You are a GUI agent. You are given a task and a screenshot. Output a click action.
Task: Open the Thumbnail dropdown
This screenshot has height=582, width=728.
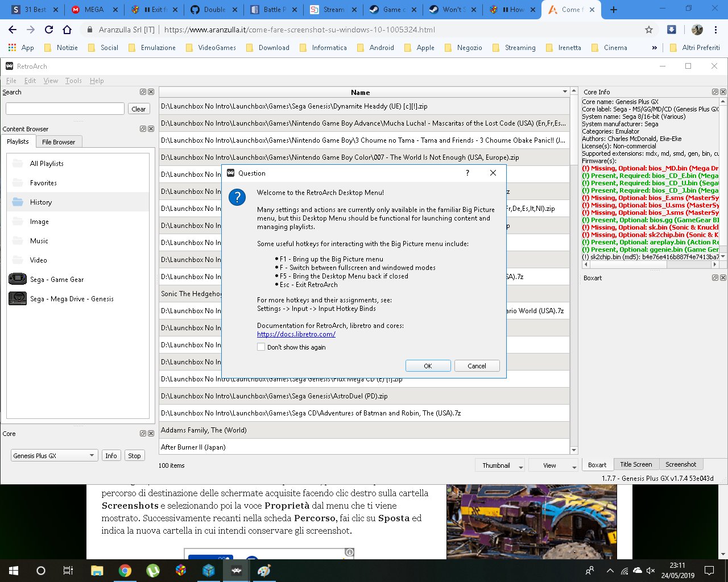[x=500, y=465]
